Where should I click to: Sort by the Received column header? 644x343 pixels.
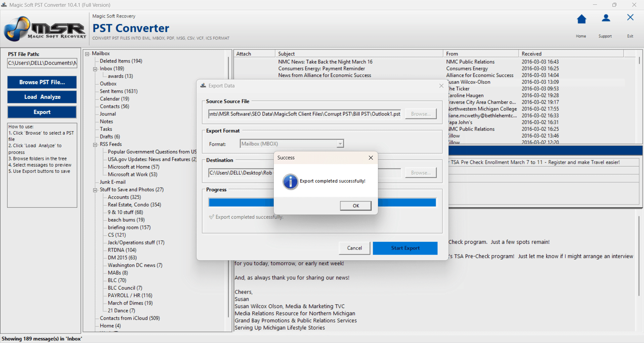[571, 54]
